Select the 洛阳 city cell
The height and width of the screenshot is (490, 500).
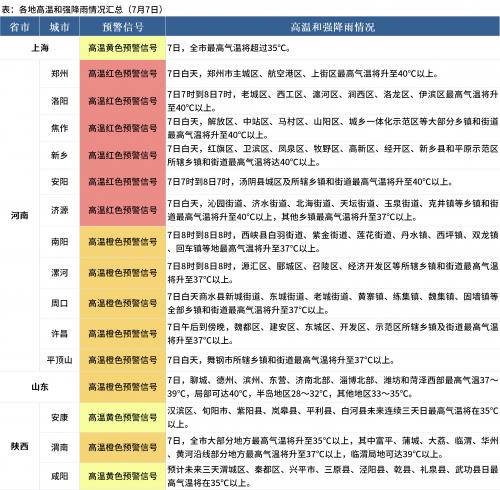(59, 101)
